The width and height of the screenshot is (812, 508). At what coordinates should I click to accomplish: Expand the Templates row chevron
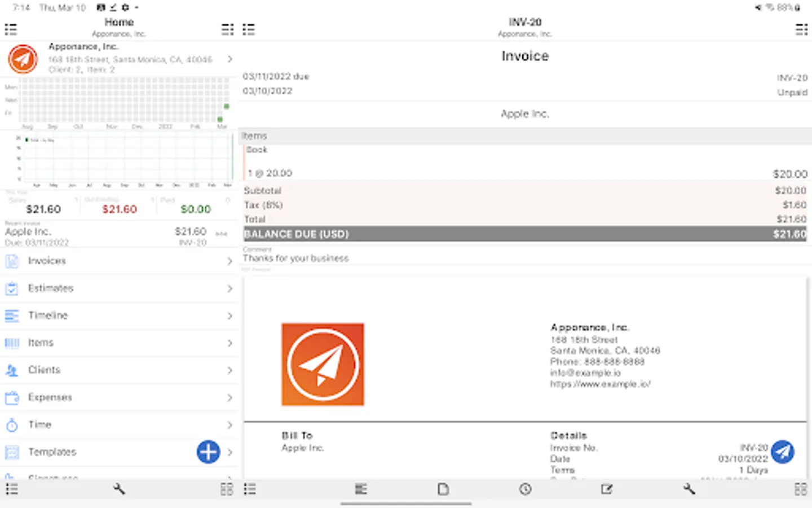pyautogui.click(x=230, y=452)
